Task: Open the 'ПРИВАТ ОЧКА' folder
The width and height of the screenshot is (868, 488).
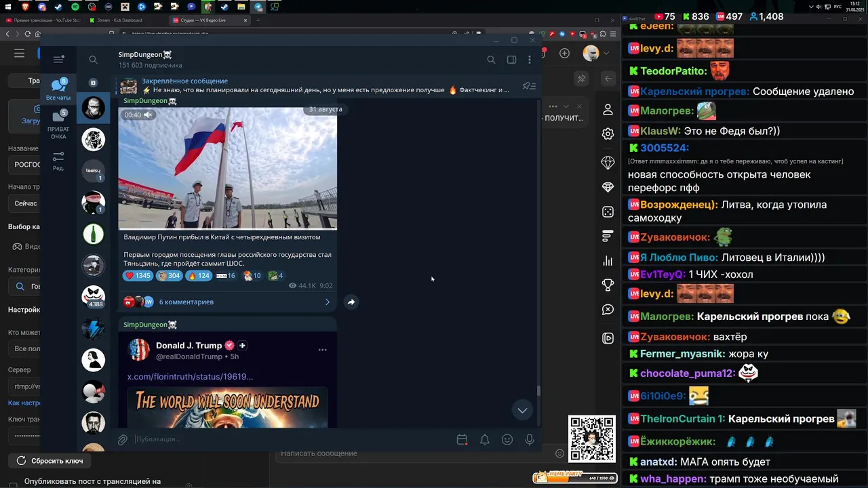Action: 58,125
